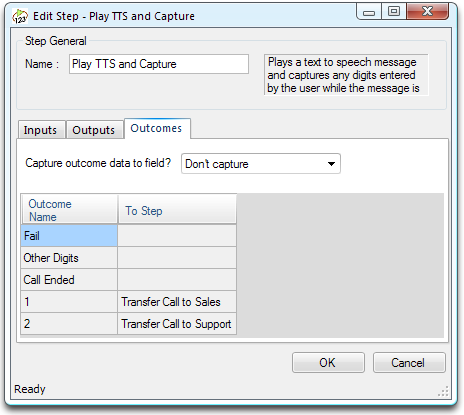
Task: Switch to the Inputs tab
Action: tap(41, 130)
